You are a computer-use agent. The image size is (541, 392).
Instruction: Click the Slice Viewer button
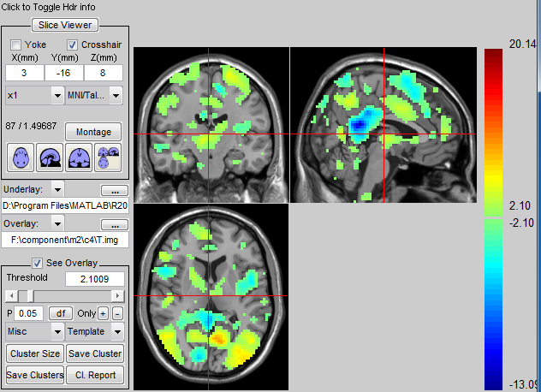pos(65,25)
